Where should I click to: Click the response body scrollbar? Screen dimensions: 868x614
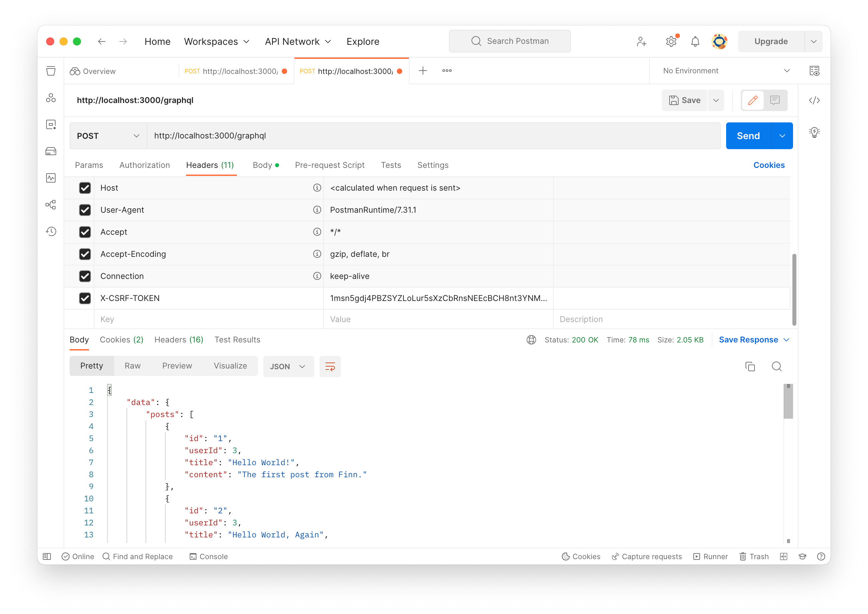pos(788,401)
